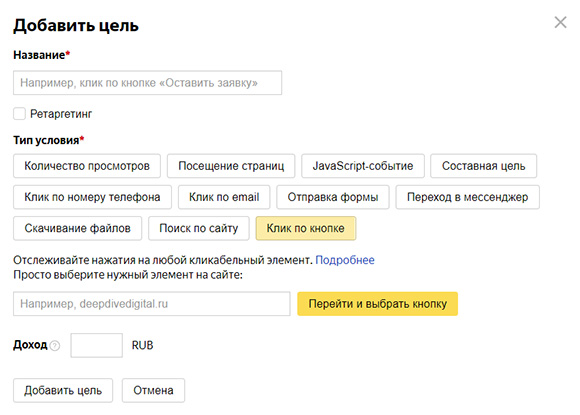The width and height of the screenshot is (580, 415).
Task: Select Клик по номеру телефона option
Action: coord(92,197)
